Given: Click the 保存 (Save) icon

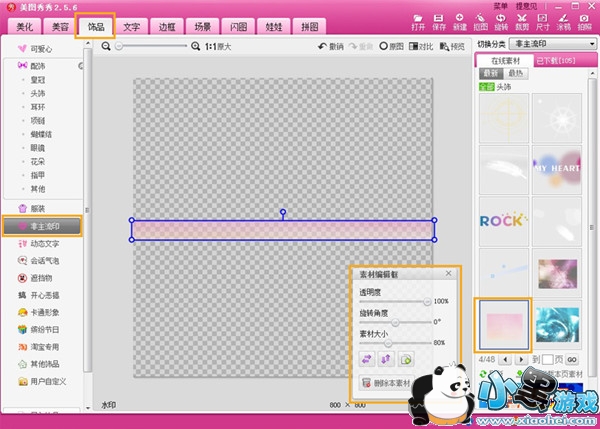Looking at the screenshot, I should 438,20.
